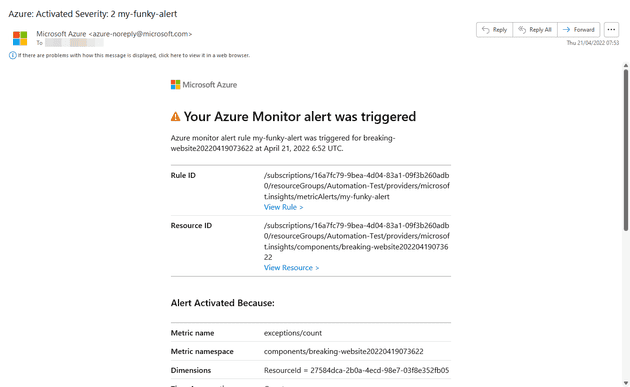Click the info icon beside display message

click(12, 55)
